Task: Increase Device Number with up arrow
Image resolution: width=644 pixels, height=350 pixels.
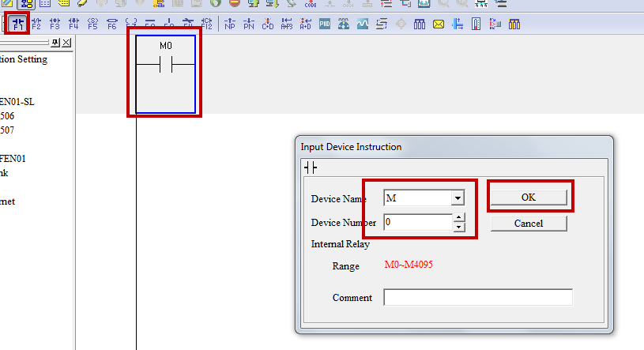Action: point(459,218)
